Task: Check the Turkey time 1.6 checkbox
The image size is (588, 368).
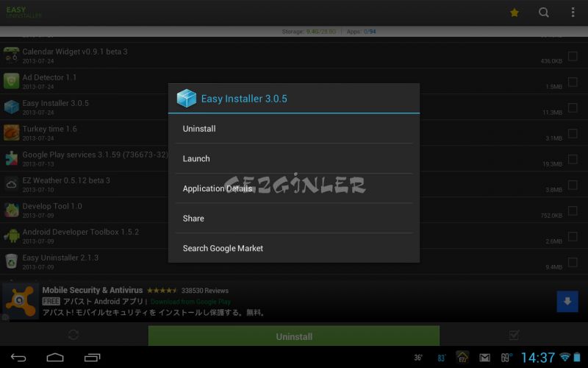Action: coord(573,133)
